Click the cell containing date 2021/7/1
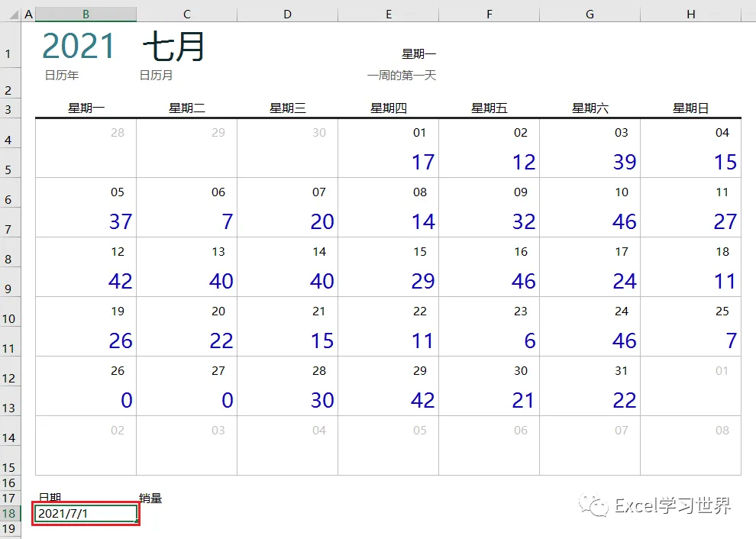Viewport: 756px width, 539px height. pyautogui.click(x=86, y=514)
